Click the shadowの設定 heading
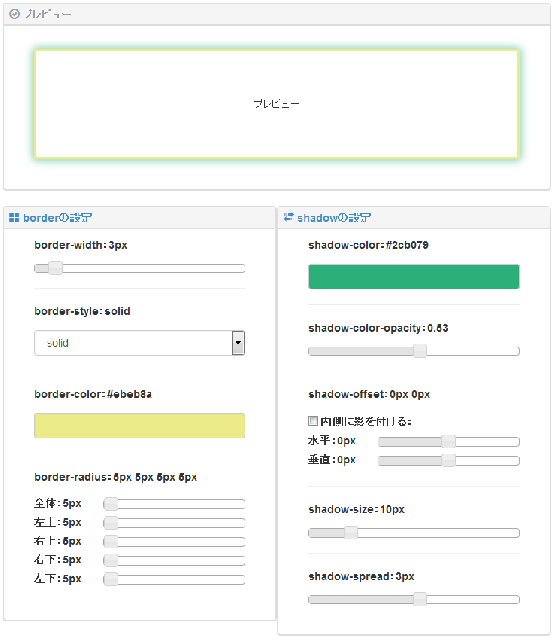554x640 pixels. click(x=334, y=218)
